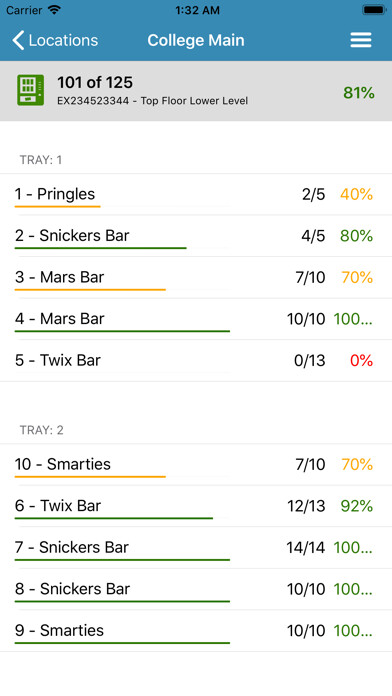Tap the orange Pringles stock level bar
This screenshot has width=392, height=696.
coord(58,206)
